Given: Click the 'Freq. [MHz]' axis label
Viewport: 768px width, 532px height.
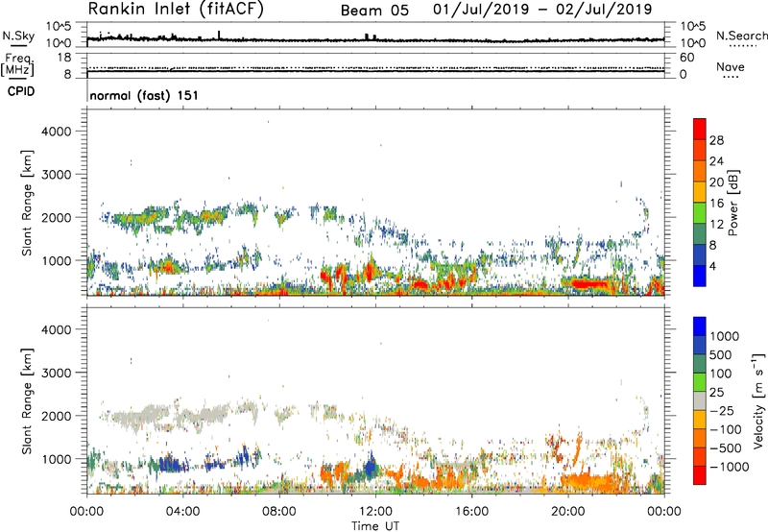Looking at the screenshot, I should (17, 64).
